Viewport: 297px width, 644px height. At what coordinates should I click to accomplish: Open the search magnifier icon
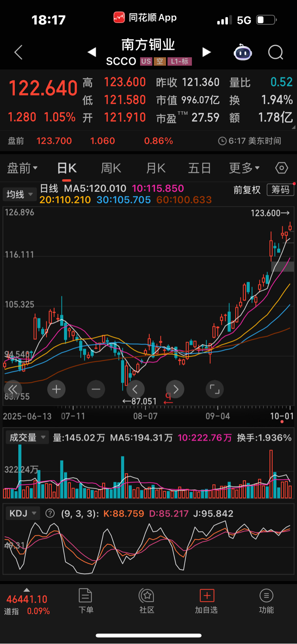pos(276,52)
